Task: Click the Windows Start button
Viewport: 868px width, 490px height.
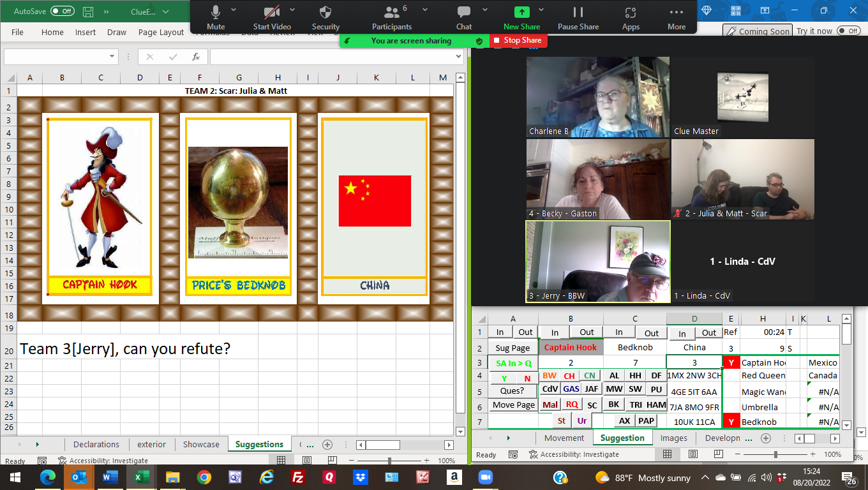Action: tap(15, 477)
